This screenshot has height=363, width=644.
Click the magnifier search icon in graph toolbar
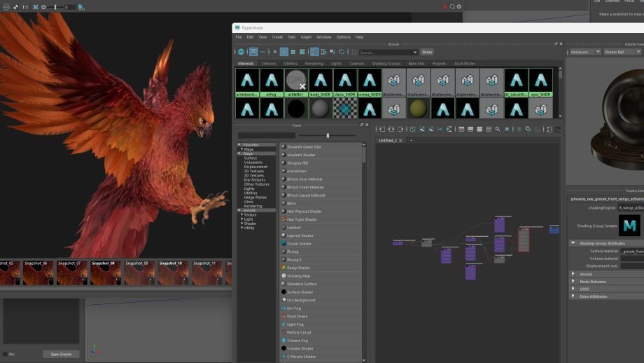pyautogui.click(x=497, y=130)
